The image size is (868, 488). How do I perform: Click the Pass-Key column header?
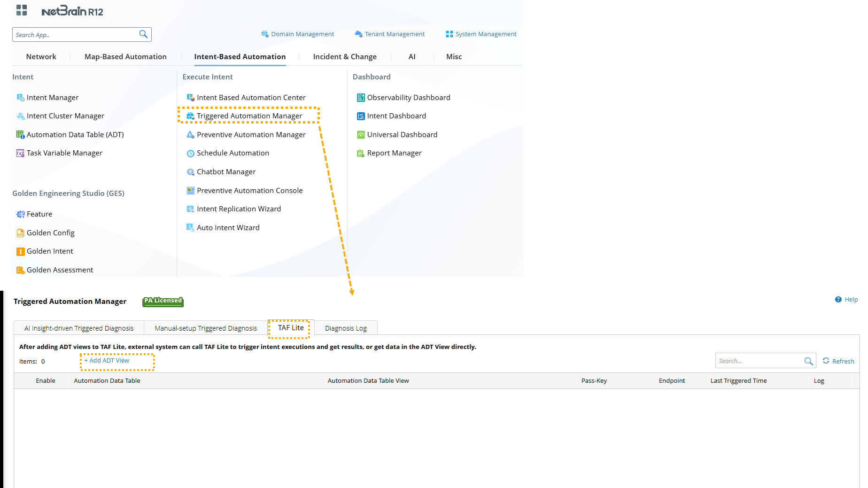617,381
